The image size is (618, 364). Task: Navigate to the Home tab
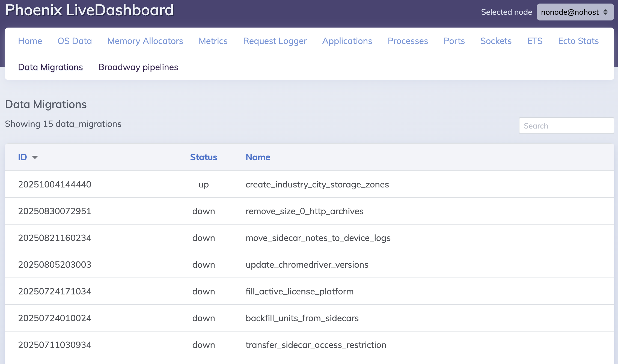(30, 41)
